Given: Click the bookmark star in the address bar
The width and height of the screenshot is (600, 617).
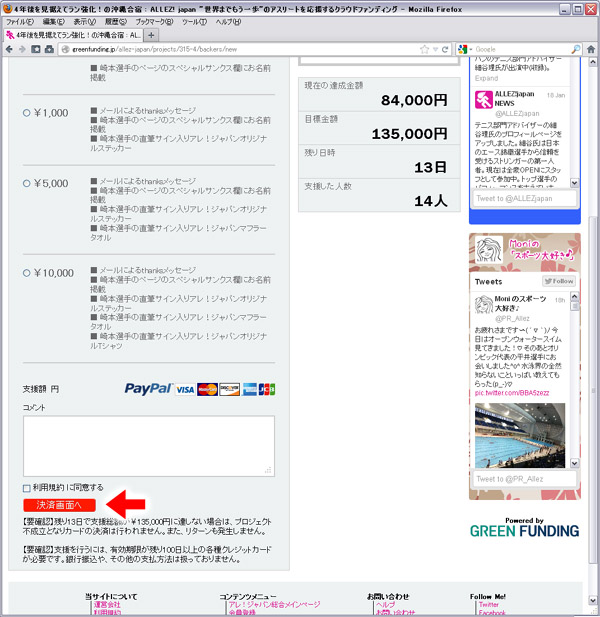Looking at the screenshot, I should coord(425,48).
